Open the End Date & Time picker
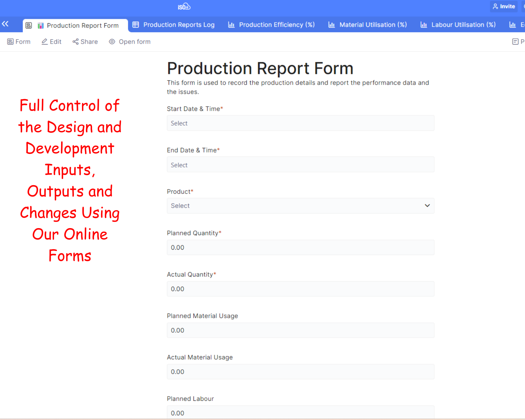The height and width of the screenshot is (420, 525). click(x=300, y=165)
